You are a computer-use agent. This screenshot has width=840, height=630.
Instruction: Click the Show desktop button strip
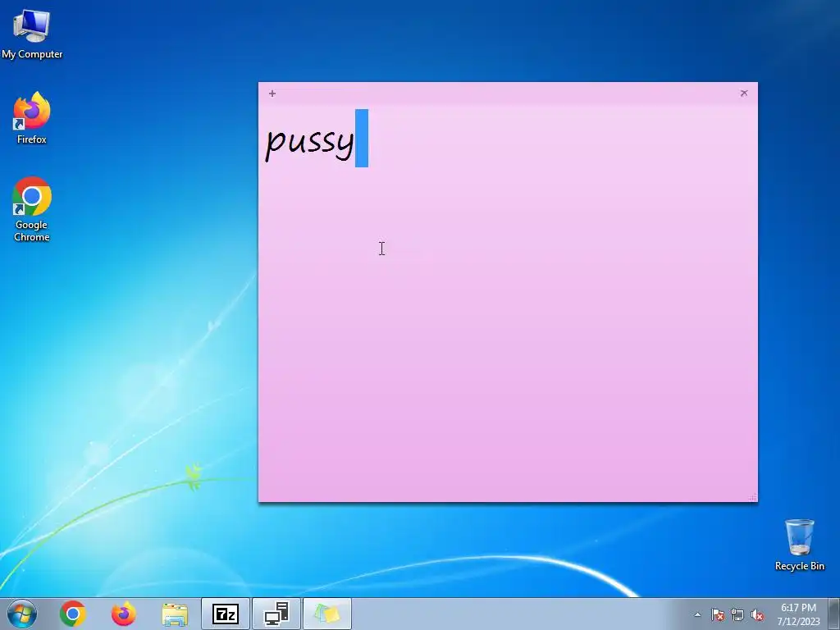[834, 614]
